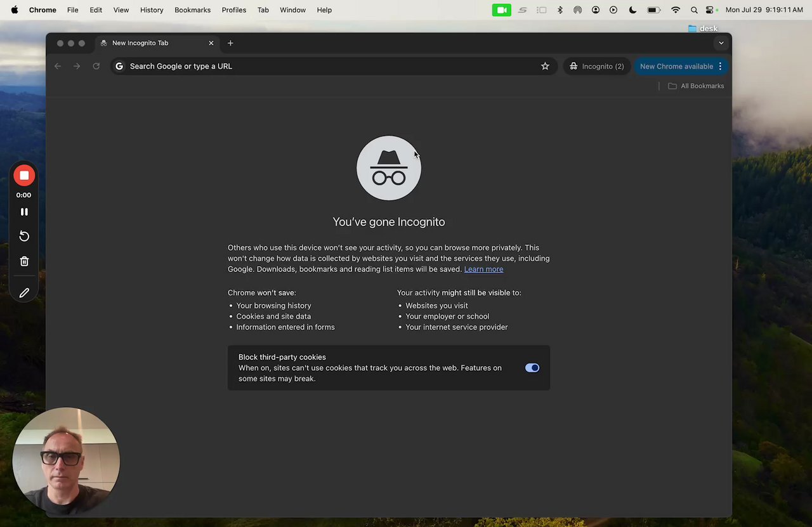Pause the recording in the recorder panel
This screenshot has height=527, width=812.
[24, 212]
